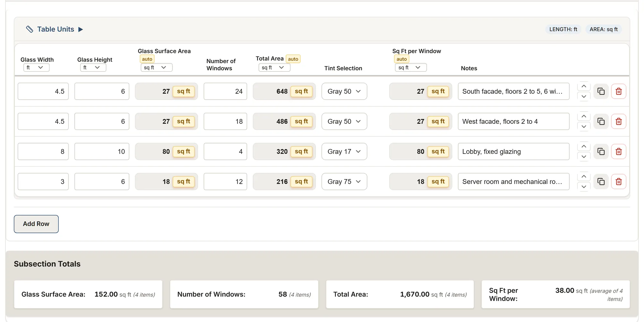This screenshot has height=322, width=644.
Task: Open Sq Ft per Window unit dropdown
Action: click(411, 67)
